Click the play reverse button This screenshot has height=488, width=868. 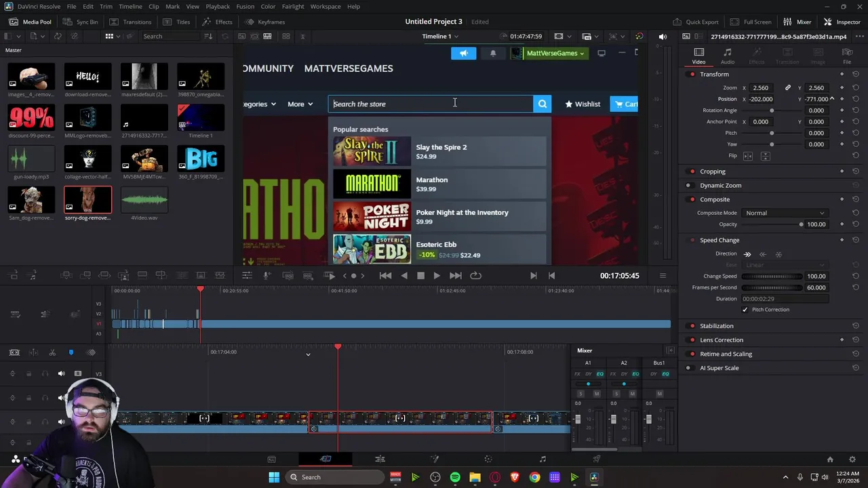coord(404,276)
